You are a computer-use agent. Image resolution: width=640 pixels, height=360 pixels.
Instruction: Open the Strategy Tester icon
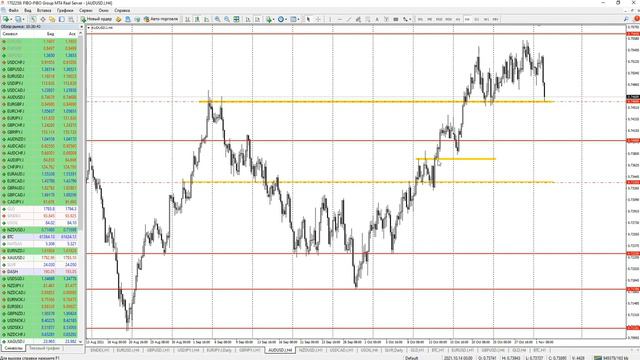pyautogui.click(x=71, y=19)
